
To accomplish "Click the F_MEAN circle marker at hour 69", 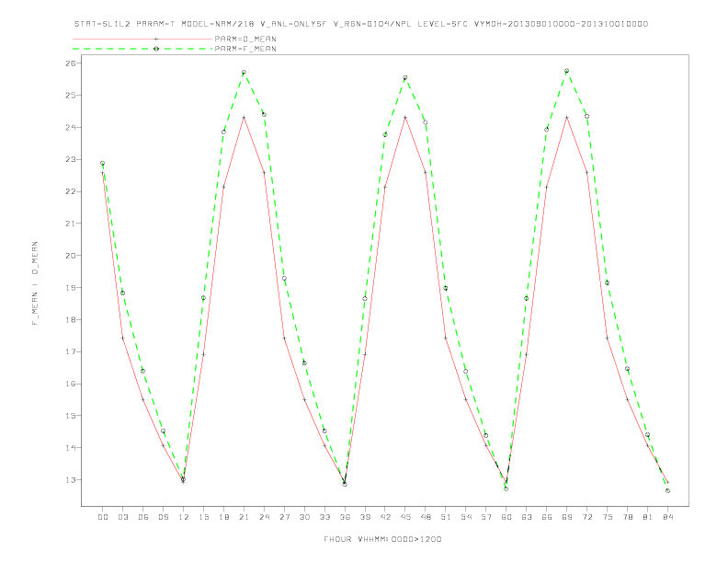I will (x=567, y=71).
